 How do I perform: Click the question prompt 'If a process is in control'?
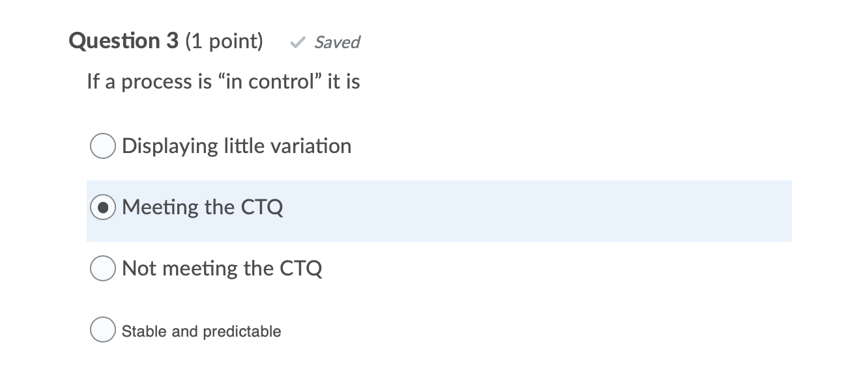tap(224, 81)
